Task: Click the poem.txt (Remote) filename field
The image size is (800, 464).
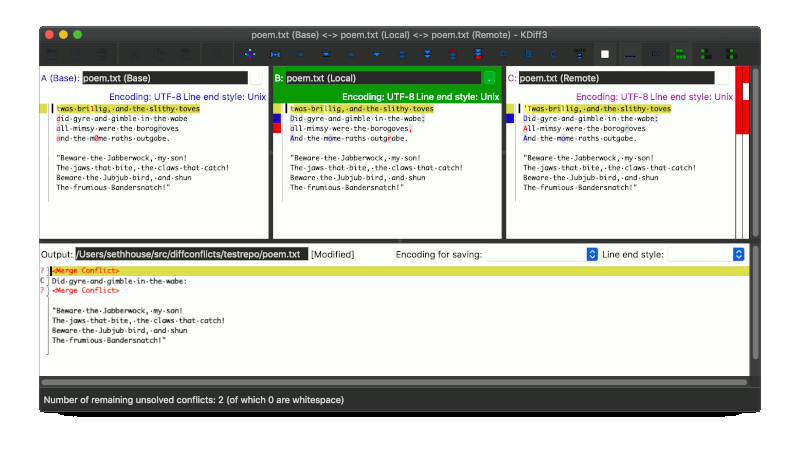Action: point(617,77)
